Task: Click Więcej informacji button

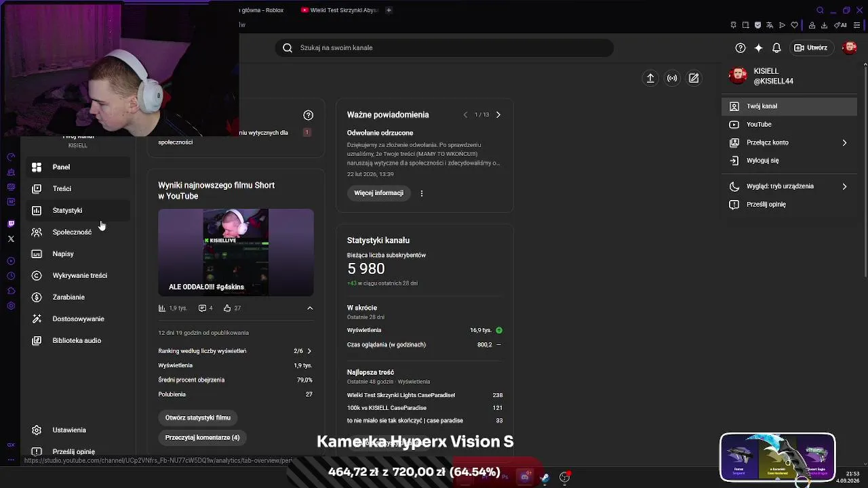Action: click(378, 193)
